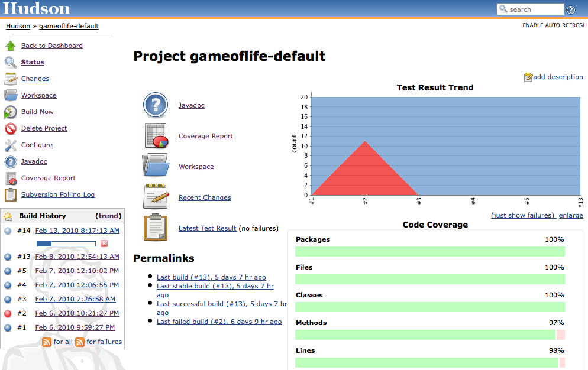Open the Delete Project menu link
Image resolution: width=588 pixels, height=370 pixels.
(44, 128)
